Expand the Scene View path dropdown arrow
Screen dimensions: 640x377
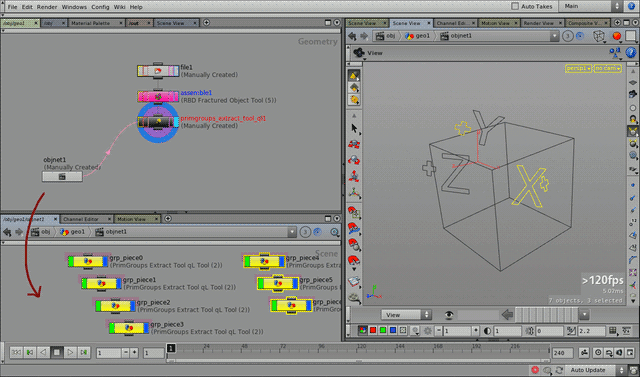click(x=554, y=36)
